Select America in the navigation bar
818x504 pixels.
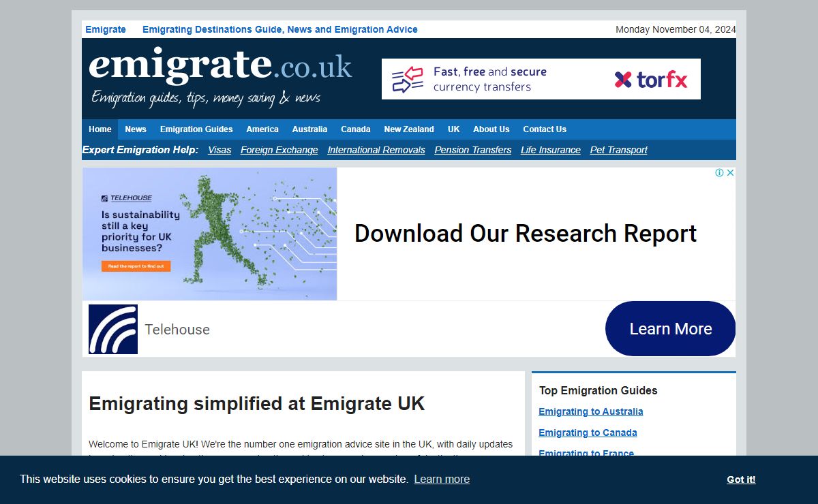pyautogui.click(x=262, y=129)
